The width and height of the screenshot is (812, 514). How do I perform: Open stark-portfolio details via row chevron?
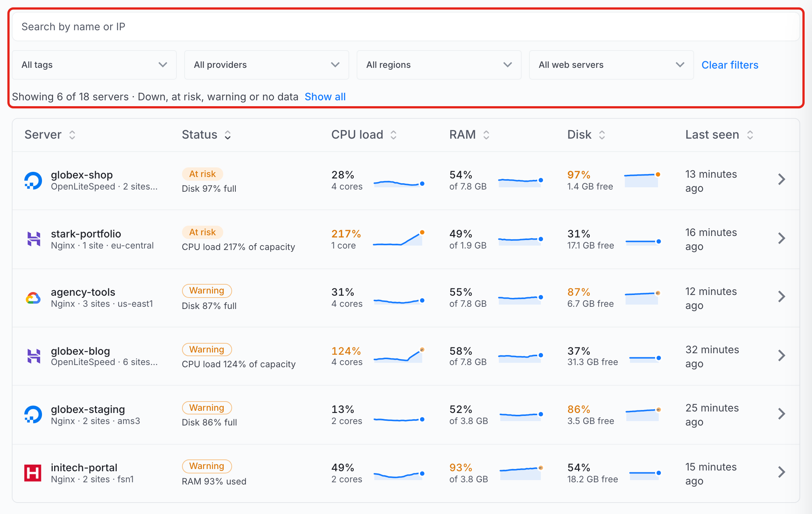point(781,238)
